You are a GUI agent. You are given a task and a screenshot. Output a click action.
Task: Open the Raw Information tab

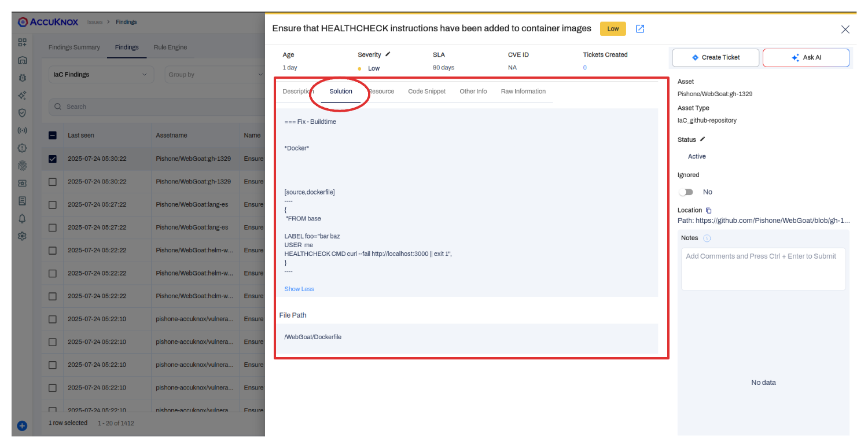[523, 91]
